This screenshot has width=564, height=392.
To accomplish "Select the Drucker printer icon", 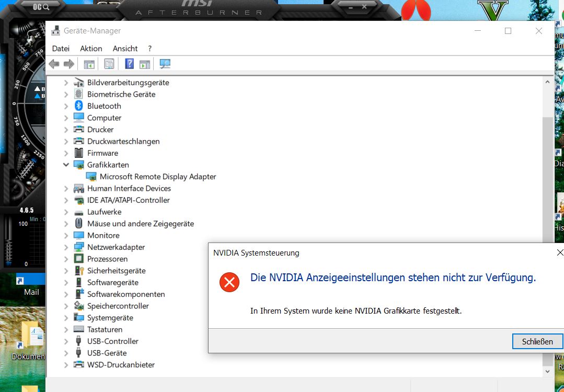I will 79,130.
